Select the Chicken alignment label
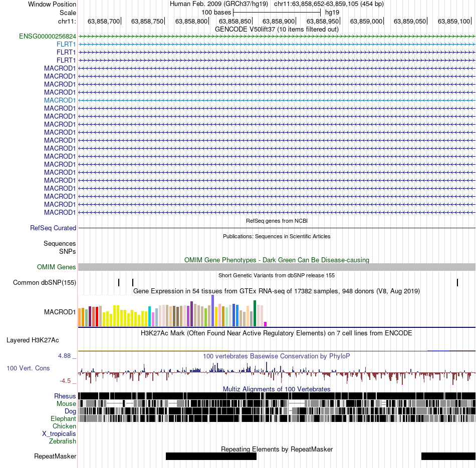This screenshot has height=468, width=476. pyautogui.click(x=64, y=426)
